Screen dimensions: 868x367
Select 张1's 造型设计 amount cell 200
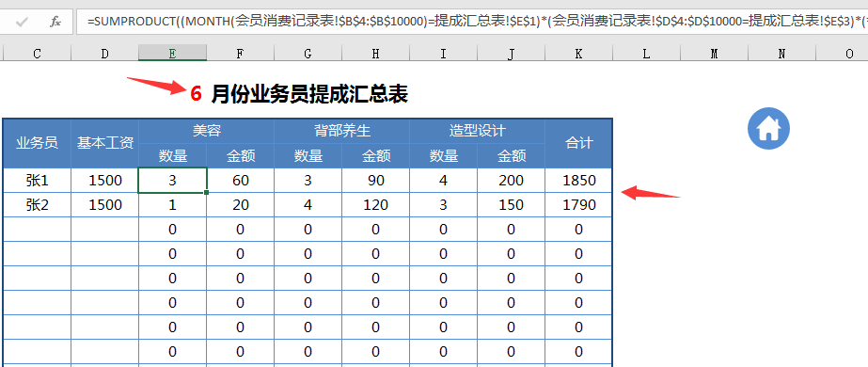click(x=511, y=181)
